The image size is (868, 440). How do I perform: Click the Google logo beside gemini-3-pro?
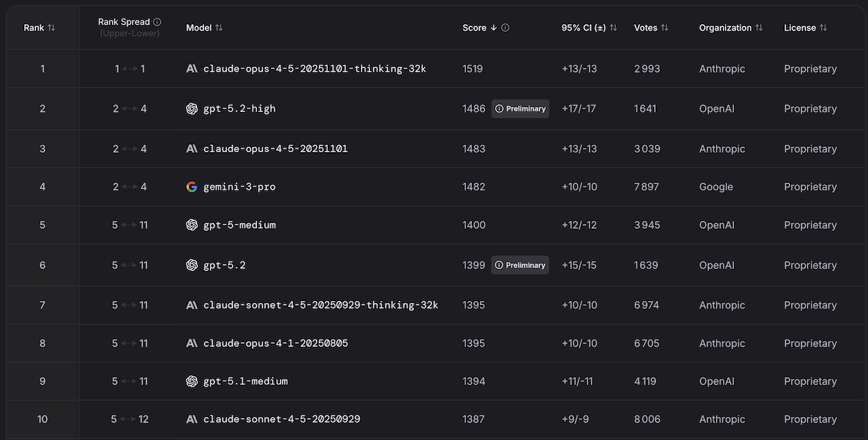pos(192,187)
